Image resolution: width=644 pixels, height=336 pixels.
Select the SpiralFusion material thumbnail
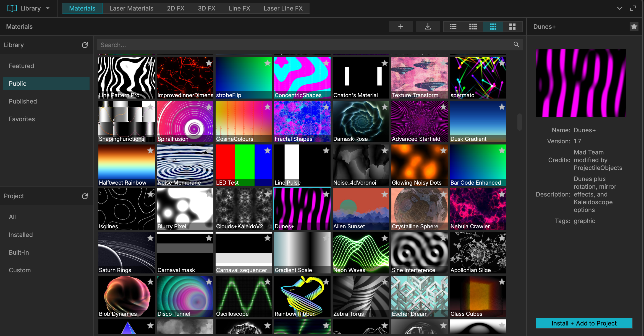pos(185,122)
